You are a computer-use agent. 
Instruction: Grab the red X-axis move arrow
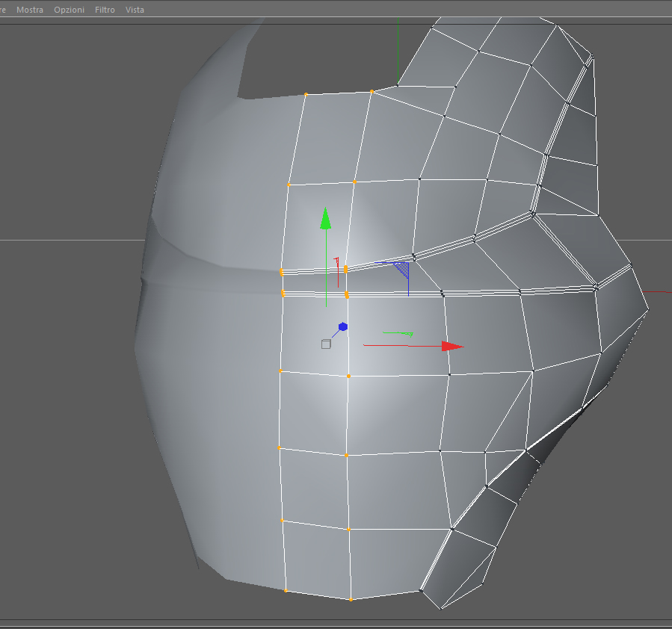pyautogui.click(x=452, y=346)
